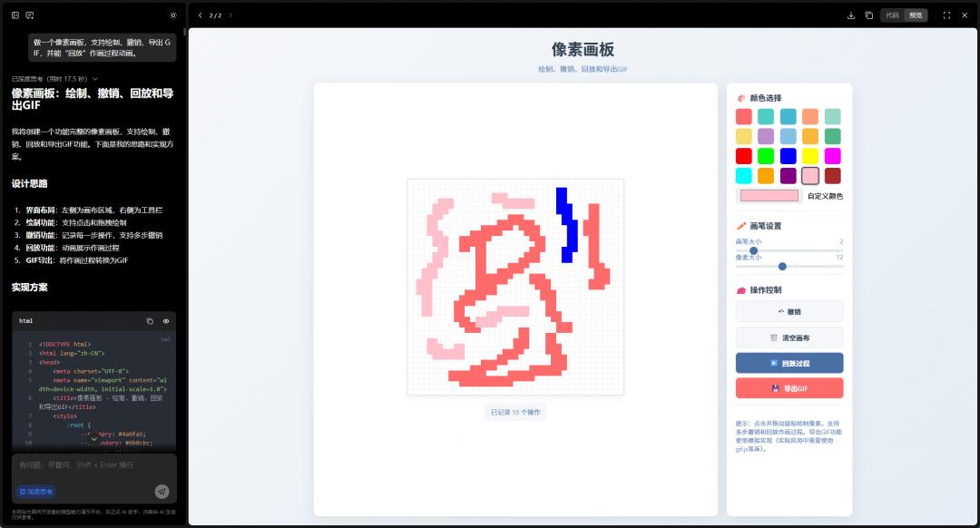
Task: Select the magenta color swatch
Action: click(832, 156)
